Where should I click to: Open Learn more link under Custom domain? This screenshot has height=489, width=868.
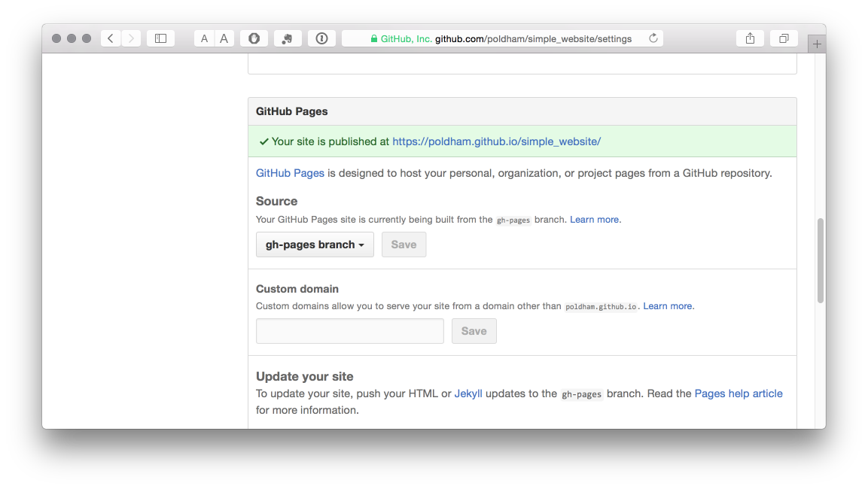pyautogui.click(x=668, y=306)
